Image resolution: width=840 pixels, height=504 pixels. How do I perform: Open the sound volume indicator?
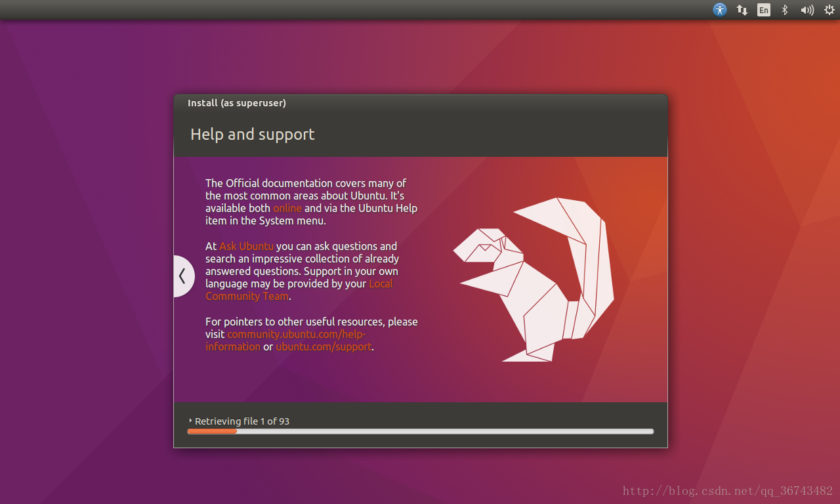point(807,10)
